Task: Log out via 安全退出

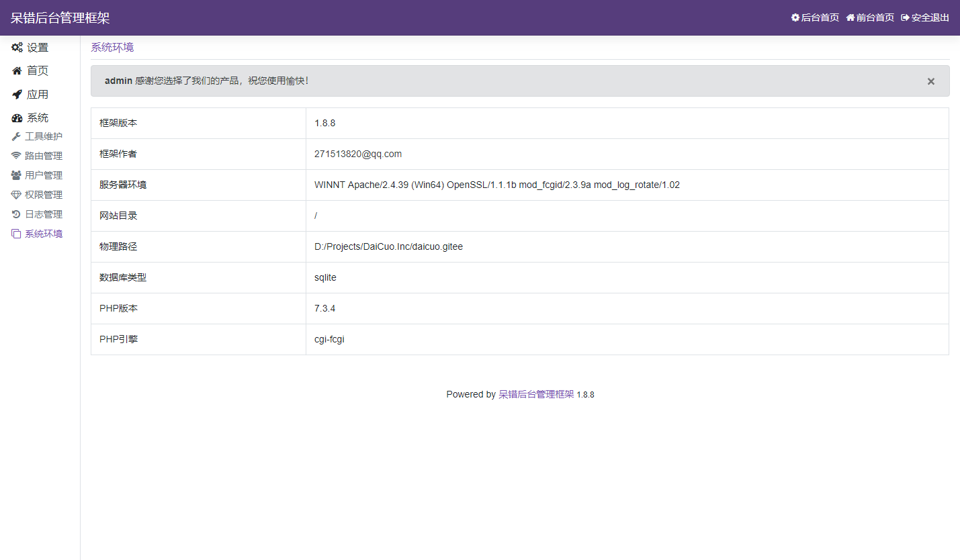Action: (x=925, y=17)
